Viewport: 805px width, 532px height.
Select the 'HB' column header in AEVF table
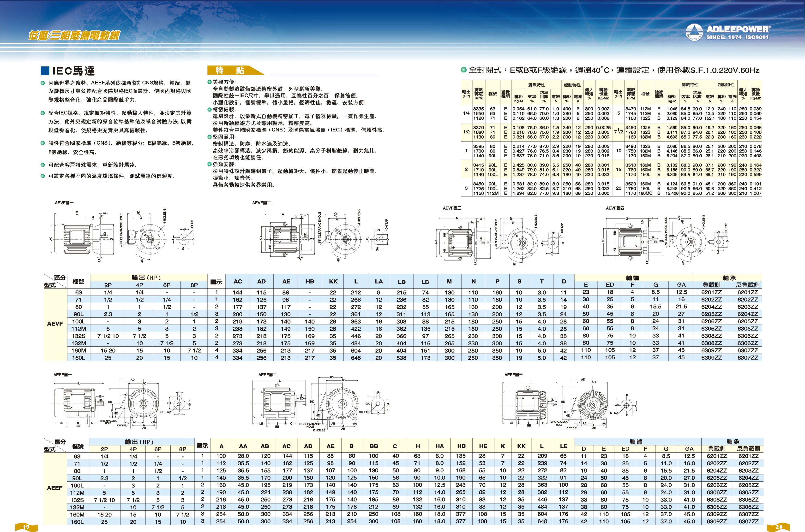pyautogui.click(x=310, y=281)
